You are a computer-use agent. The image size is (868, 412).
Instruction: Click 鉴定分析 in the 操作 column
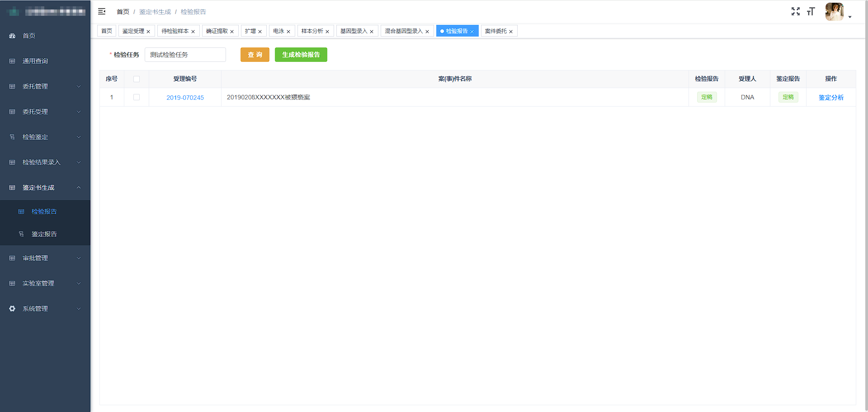click(x=830, y=98)
